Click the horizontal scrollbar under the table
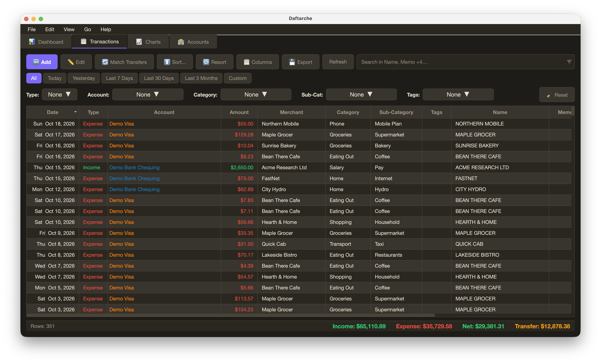 click(x=231, y=315)
